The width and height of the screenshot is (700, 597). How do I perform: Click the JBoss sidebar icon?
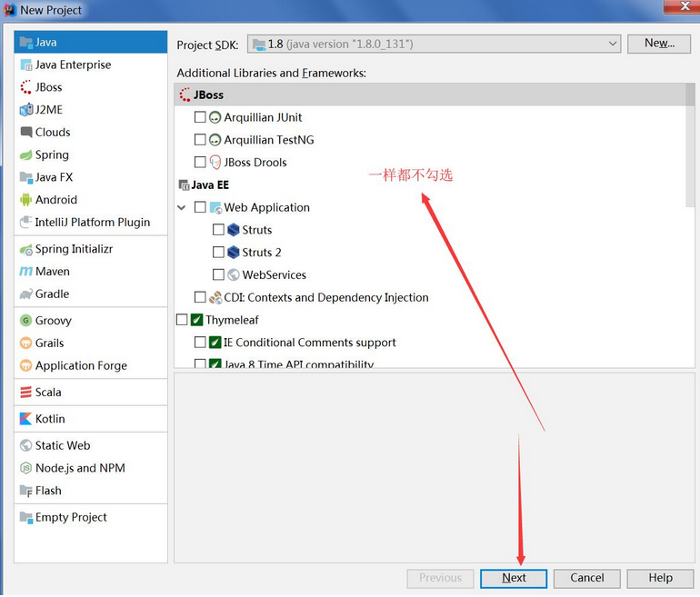coord(26,87)
